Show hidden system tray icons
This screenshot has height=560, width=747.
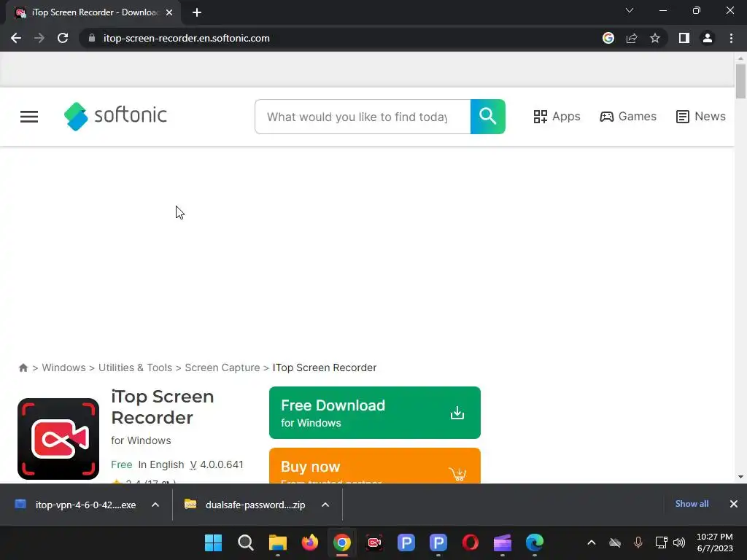(591, 542)
